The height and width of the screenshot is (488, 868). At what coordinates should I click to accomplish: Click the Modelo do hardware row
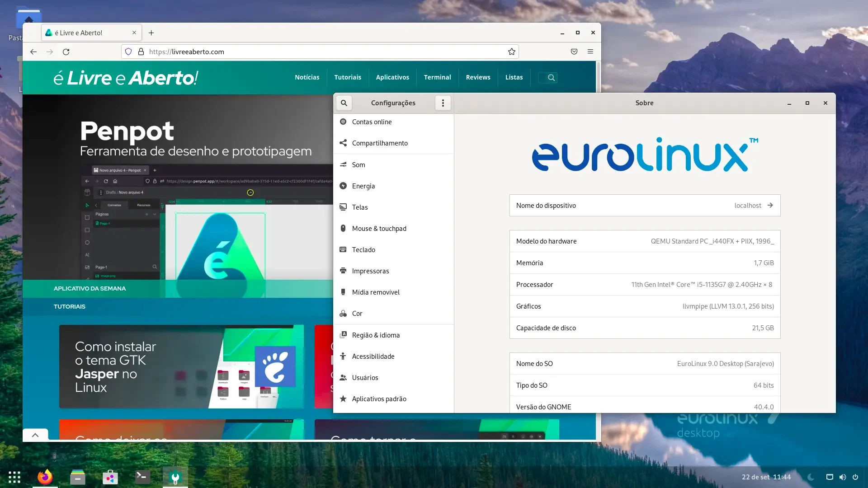point(645,241)
